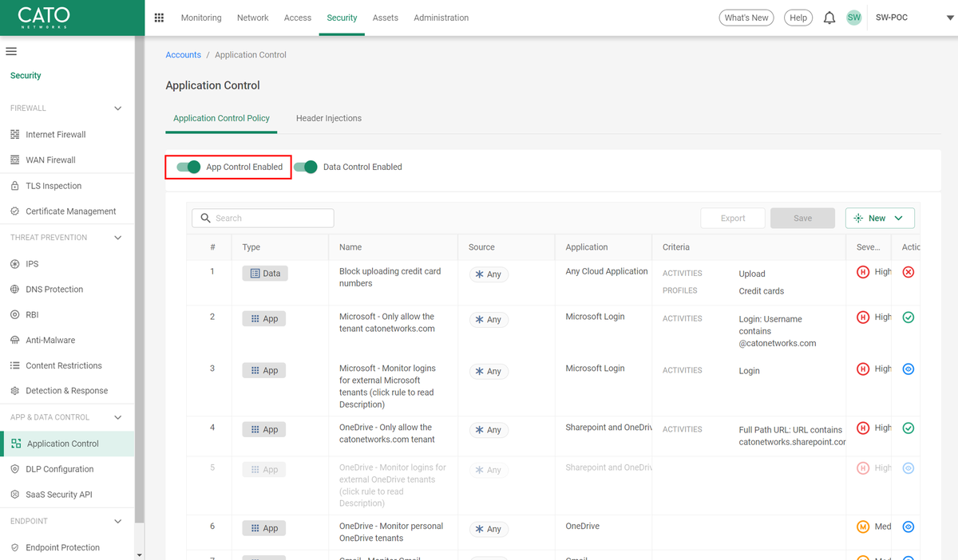Screen dimensions: 958x560
Task: Click the Detection & Response icon
Action: click(x=15, y=391)
